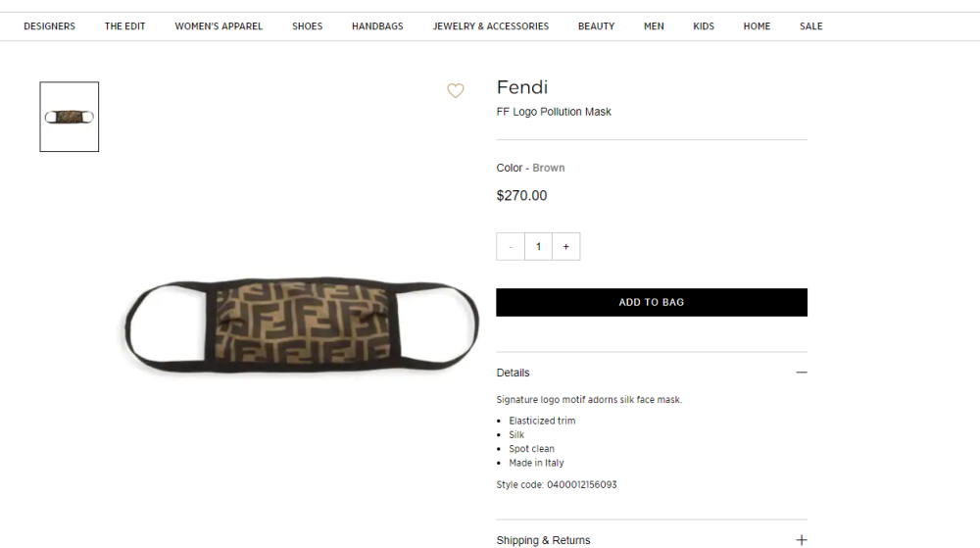This screenshot has height=548, width=980.
Task: Expand Shipping & Returns plus icon
Action: point(802,540)
